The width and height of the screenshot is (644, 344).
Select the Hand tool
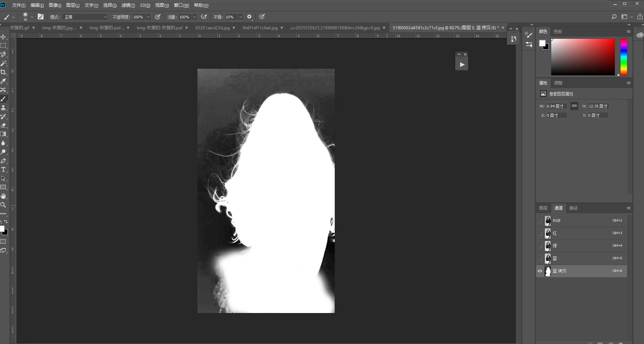coord(3,196)
